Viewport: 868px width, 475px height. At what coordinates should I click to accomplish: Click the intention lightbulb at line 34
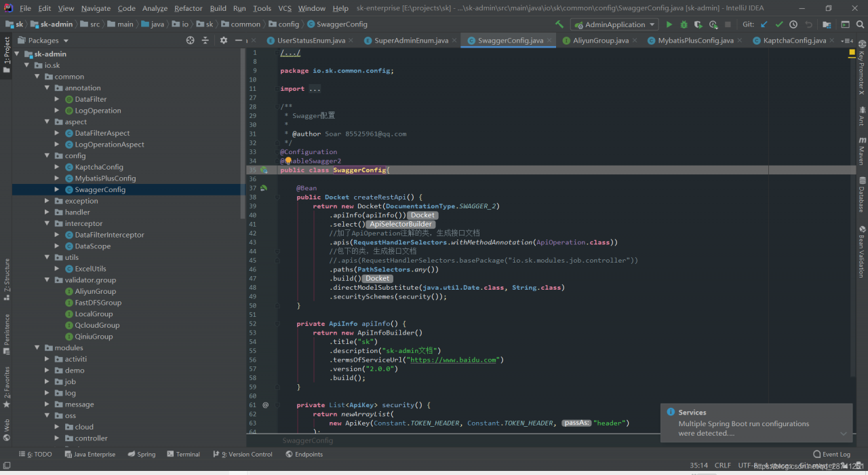coord(288,160)
